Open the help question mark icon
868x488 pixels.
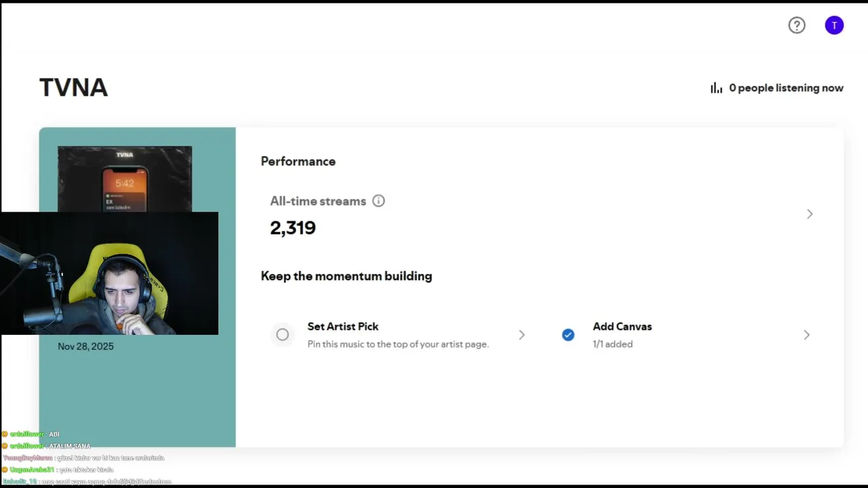797,26
